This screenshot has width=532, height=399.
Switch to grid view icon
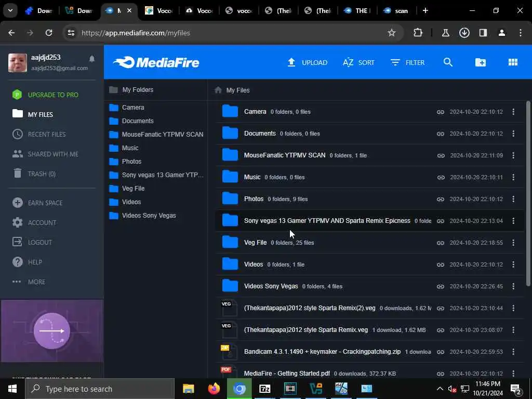513,62
